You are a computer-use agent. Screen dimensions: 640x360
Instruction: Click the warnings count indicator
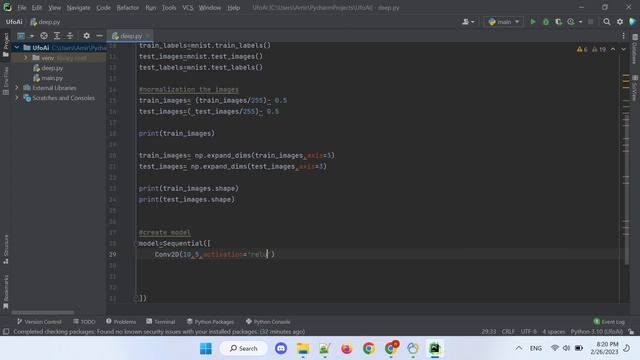pyautogui.click(x=591, y=49)
